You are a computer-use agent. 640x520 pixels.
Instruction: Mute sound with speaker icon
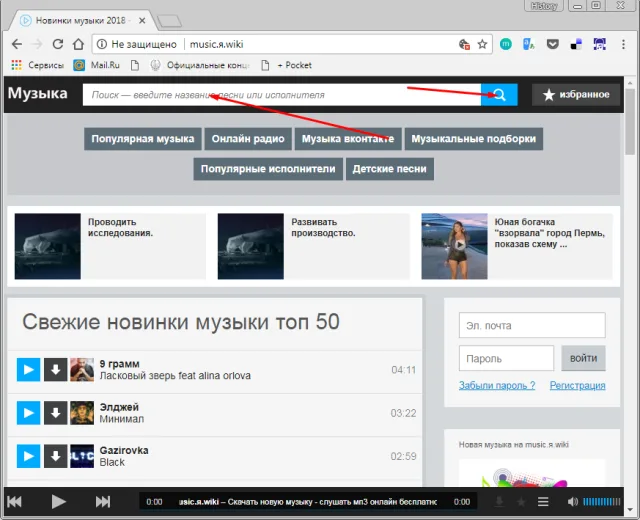[573, 502]
